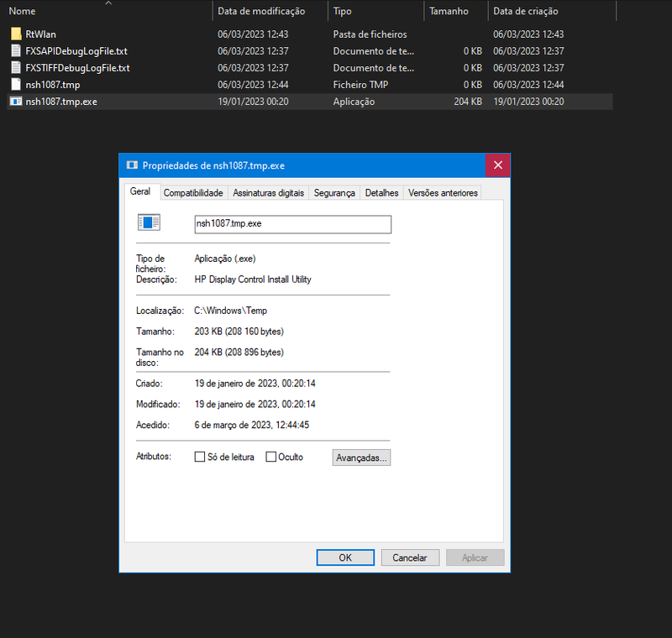672x638 pixels.
Task: Click the Avançadas... button
Action: tap(361, 458)
